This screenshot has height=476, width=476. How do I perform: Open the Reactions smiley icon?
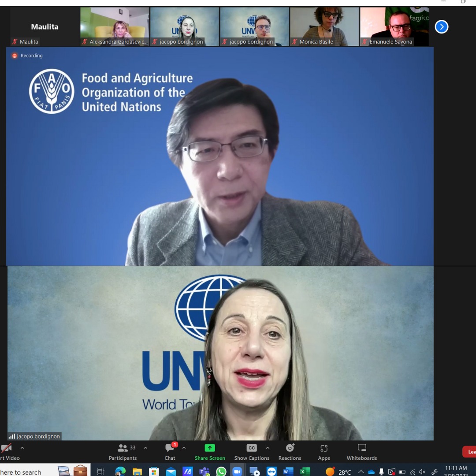coord(290,447)
